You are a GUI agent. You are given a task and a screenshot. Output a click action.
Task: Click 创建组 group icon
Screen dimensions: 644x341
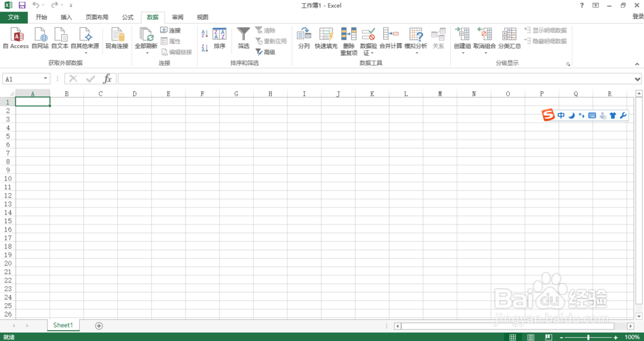[x=462, y=35]
